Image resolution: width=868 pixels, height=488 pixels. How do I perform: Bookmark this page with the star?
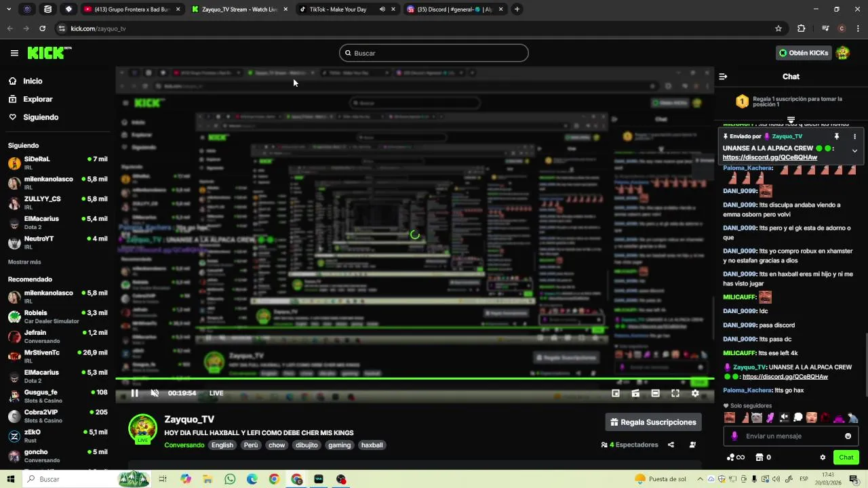778,28
